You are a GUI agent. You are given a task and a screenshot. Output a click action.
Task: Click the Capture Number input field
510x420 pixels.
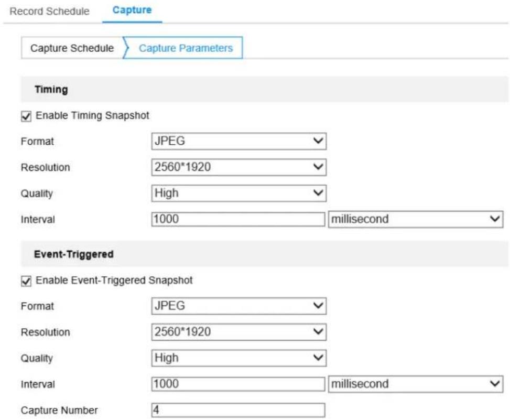[x=238, y=410]
